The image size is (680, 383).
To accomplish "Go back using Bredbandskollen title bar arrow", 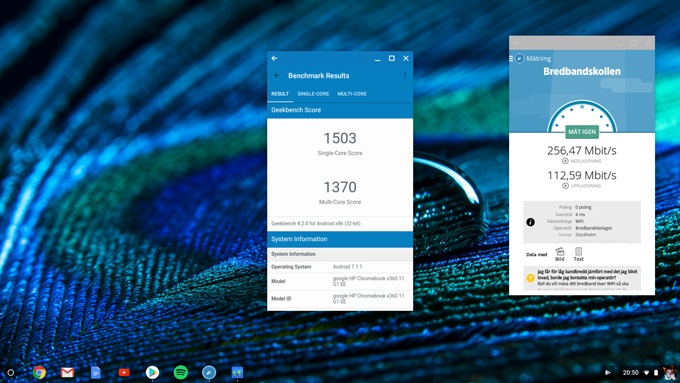I will [x=517, y=43].
